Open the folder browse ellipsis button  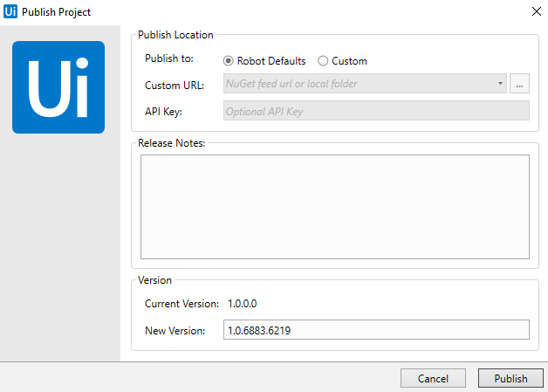(520, 85)
